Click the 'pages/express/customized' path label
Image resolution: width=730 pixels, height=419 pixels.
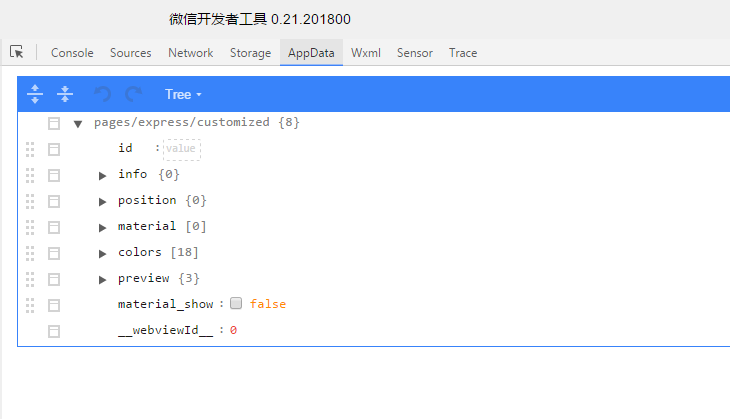click(182, 122)
